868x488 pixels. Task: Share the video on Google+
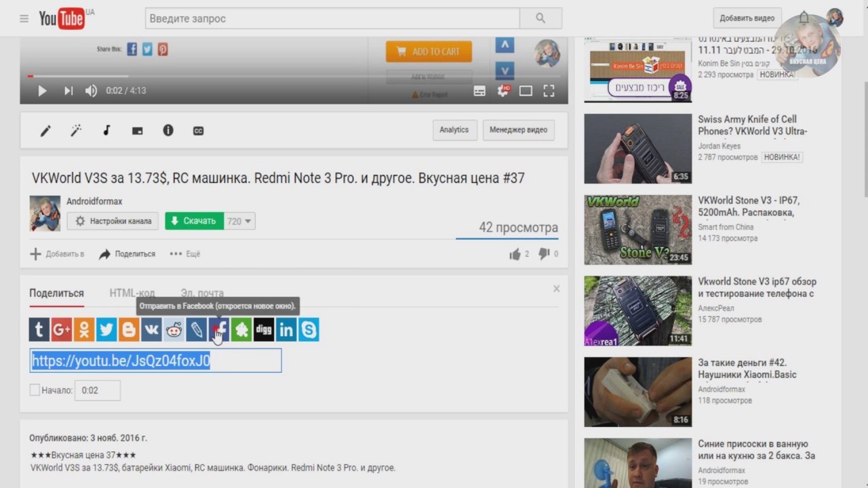62,330
